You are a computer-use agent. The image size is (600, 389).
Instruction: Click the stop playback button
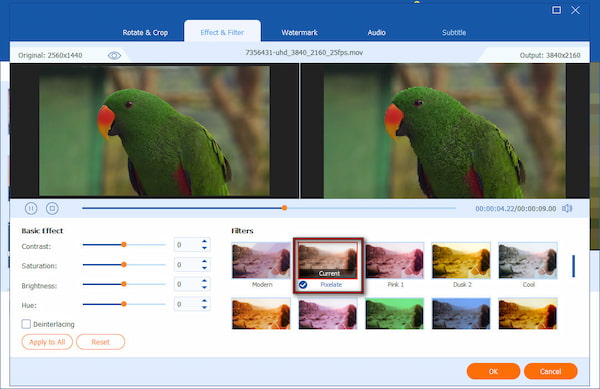[x=52, y=208]
